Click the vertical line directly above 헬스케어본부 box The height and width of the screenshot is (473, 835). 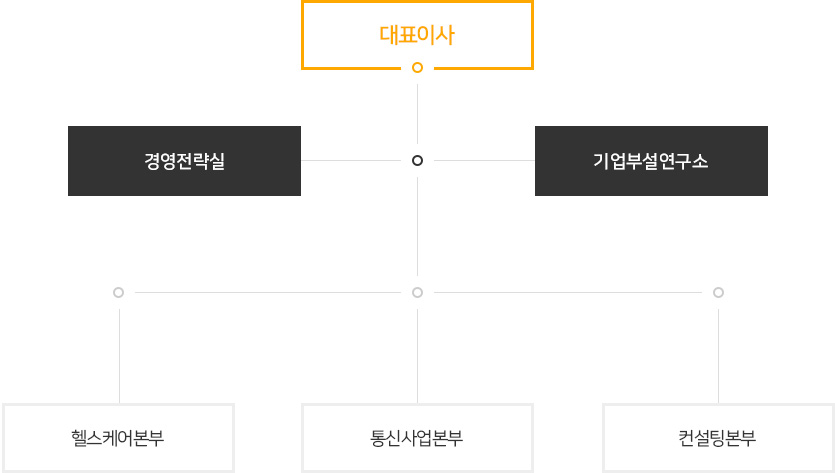(x=119, y=356)
